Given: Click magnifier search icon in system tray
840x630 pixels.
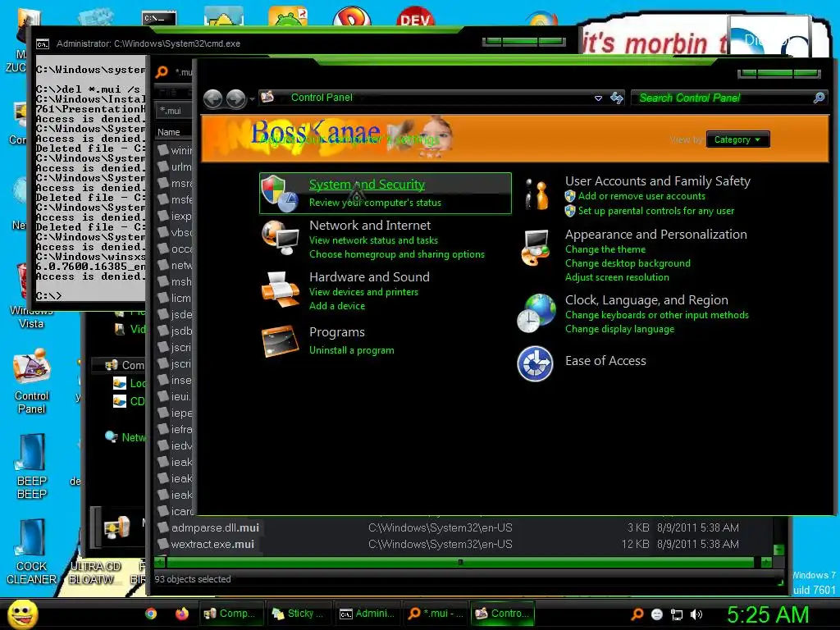Looking at the screenshot, I should coord(637,614).
